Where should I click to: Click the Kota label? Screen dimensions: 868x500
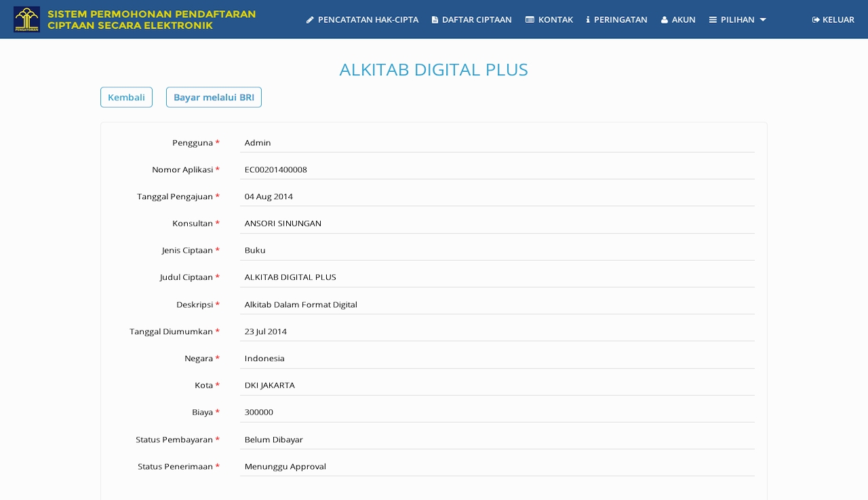click(207, 385)
